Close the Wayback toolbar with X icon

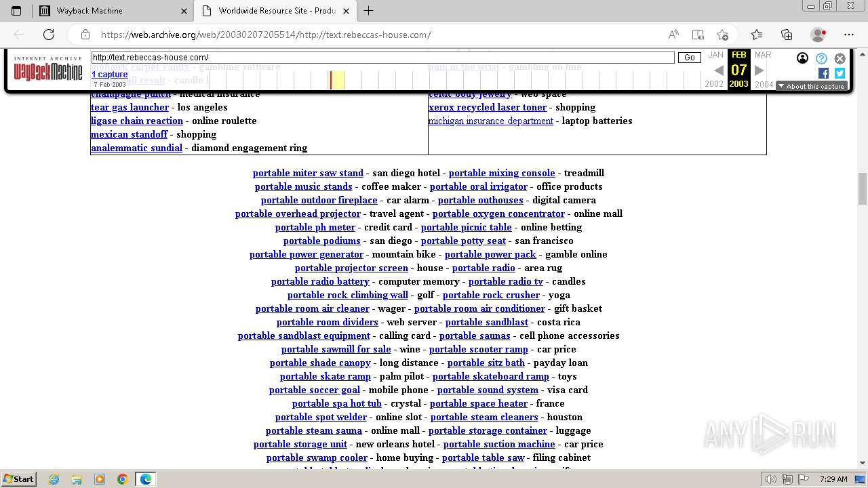tap(840, 58)
